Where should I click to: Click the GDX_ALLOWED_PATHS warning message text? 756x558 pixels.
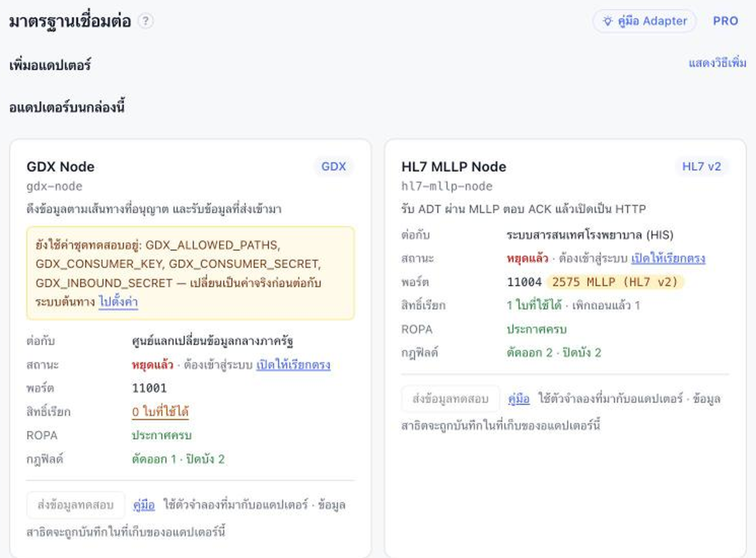[x=178, y=273]
